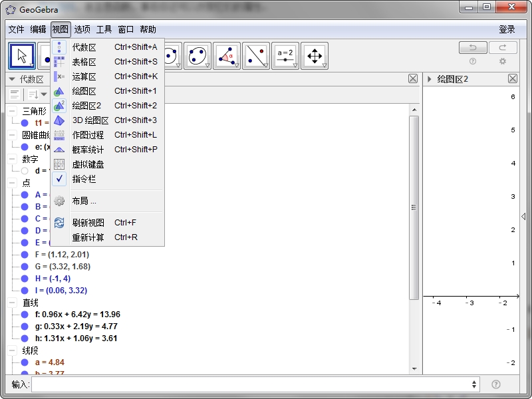The image size is (532, 399).
Task: Select the Move Graphics View tool
Action: tap(314, 56)
